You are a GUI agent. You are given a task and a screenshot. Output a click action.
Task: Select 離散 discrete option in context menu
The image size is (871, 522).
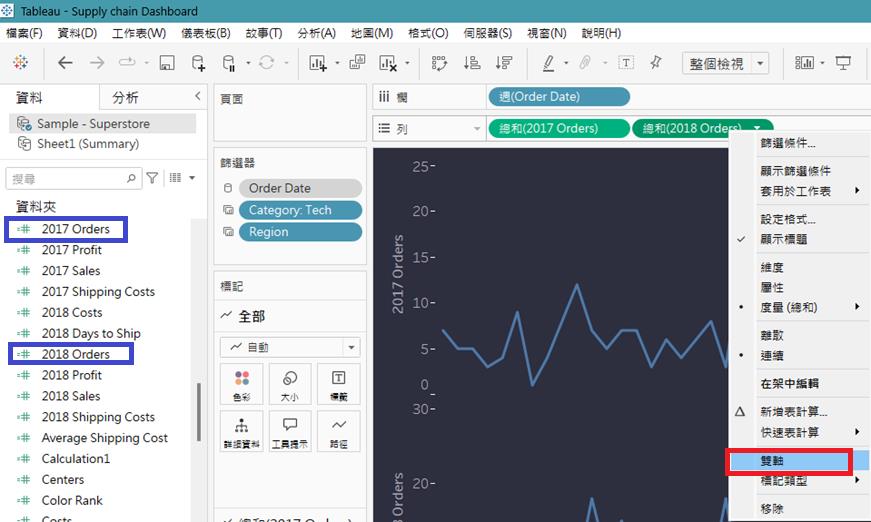772,337
